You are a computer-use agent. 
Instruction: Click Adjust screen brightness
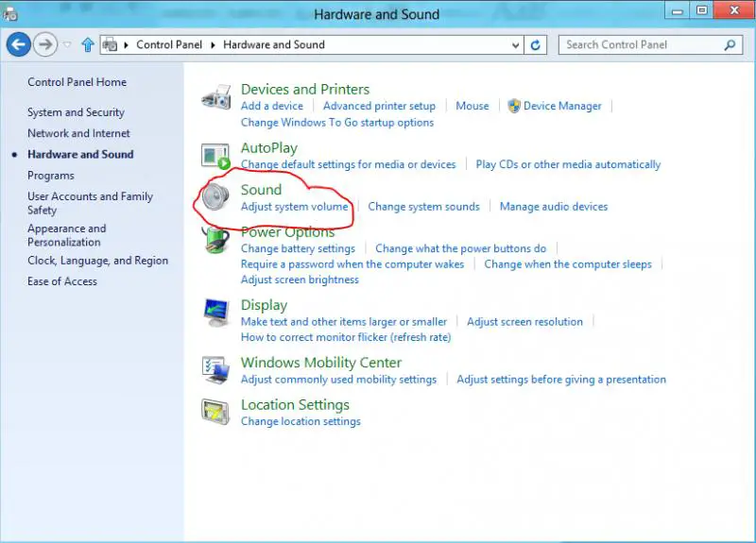pos(300,280)
